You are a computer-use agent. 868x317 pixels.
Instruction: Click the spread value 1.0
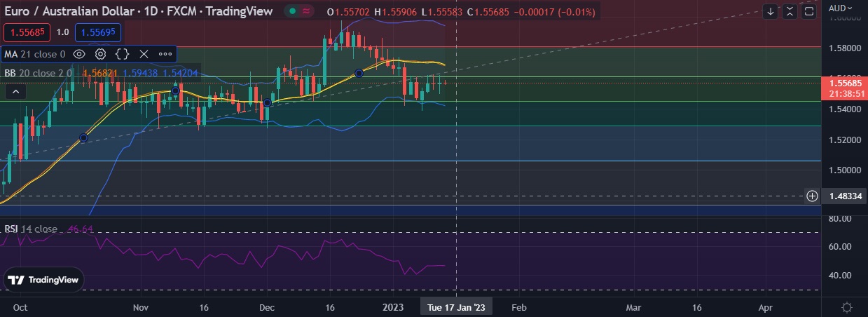[x=62, y=32]
